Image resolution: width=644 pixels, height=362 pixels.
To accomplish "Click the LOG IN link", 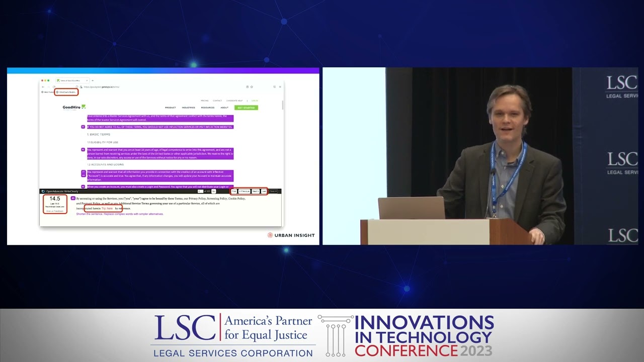I will pos(255,101).
